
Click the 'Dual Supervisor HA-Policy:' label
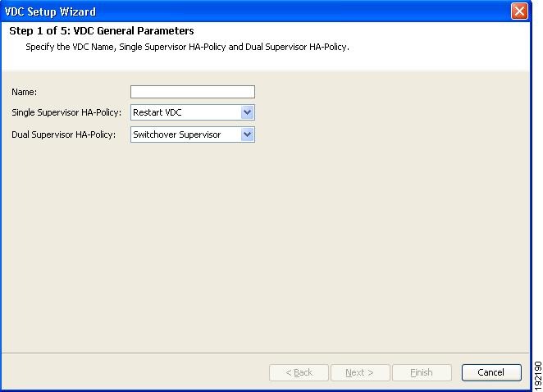[64, 134]
